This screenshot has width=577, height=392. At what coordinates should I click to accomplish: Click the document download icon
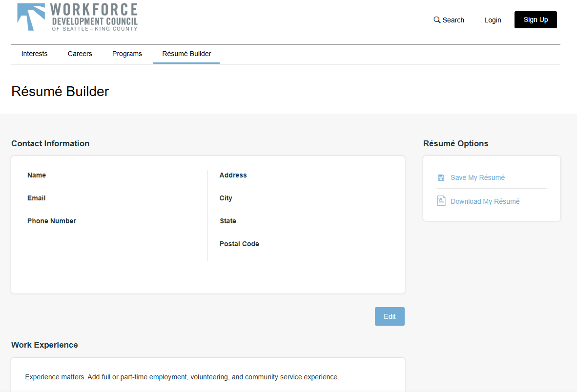(441, 200)
